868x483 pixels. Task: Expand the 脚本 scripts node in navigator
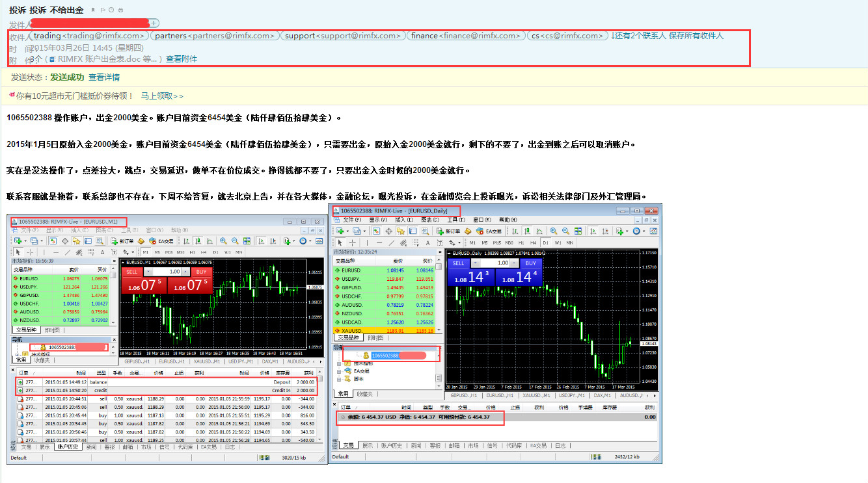339,378
